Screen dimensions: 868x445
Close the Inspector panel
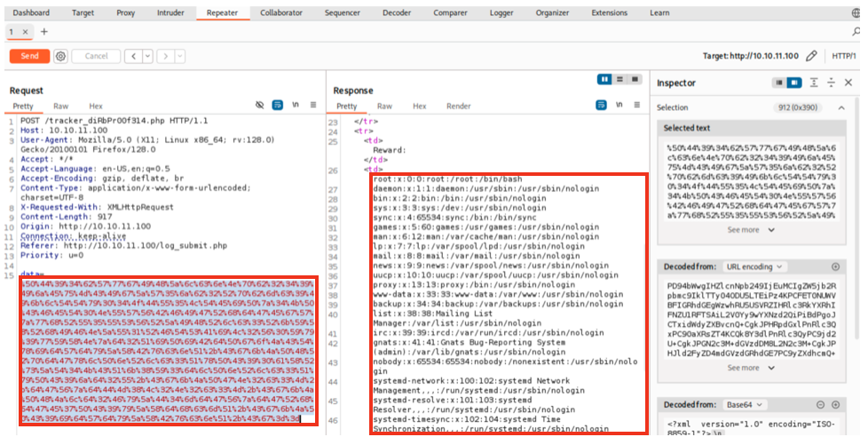[x=848, y=83]
